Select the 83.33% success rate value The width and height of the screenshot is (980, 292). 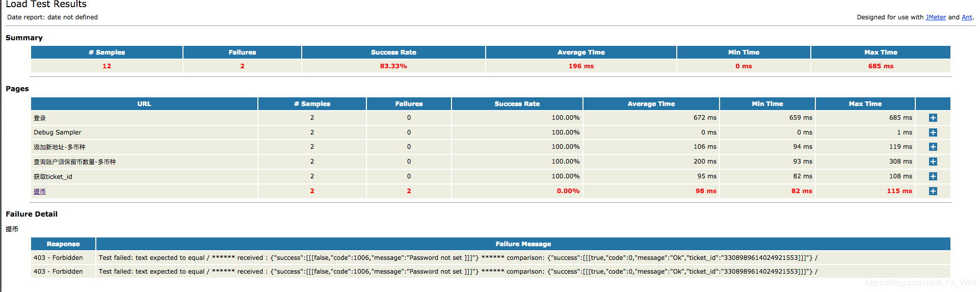[x=393, y=66]
